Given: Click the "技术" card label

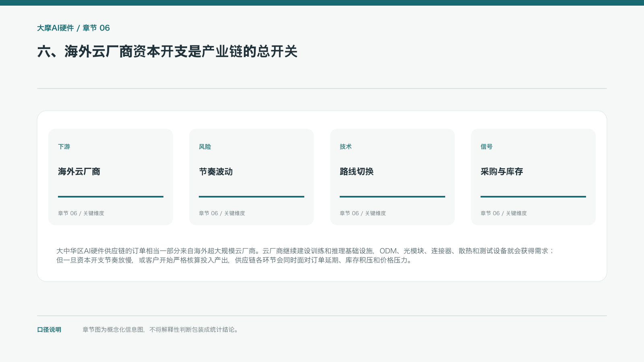Looking at the screenshot, I should [x=346, y=147].
